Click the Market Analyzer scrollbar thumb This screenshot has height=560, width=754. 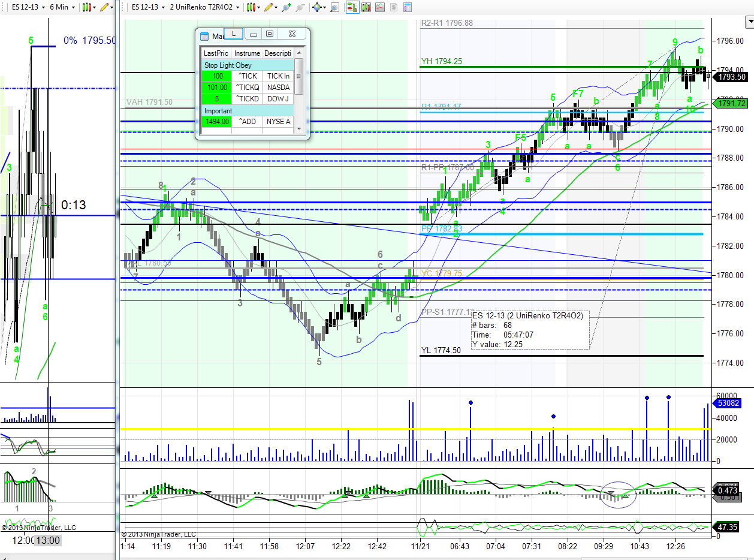click(x=299, y=76)
